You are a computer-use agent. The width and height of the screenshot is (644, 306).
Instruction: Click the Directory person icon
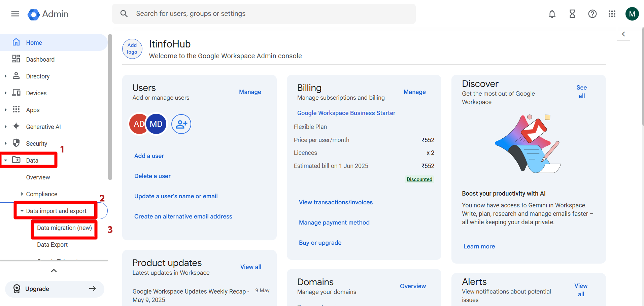coord(16,75)
